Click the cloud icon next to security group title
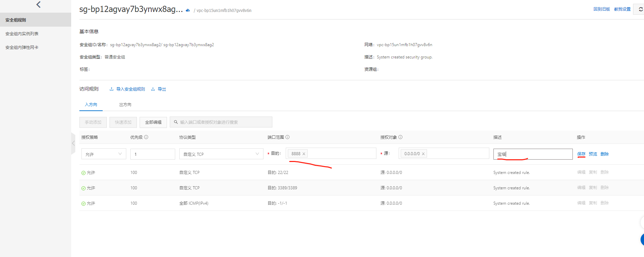This screenshot has width=644, height=257. (188, 10)
